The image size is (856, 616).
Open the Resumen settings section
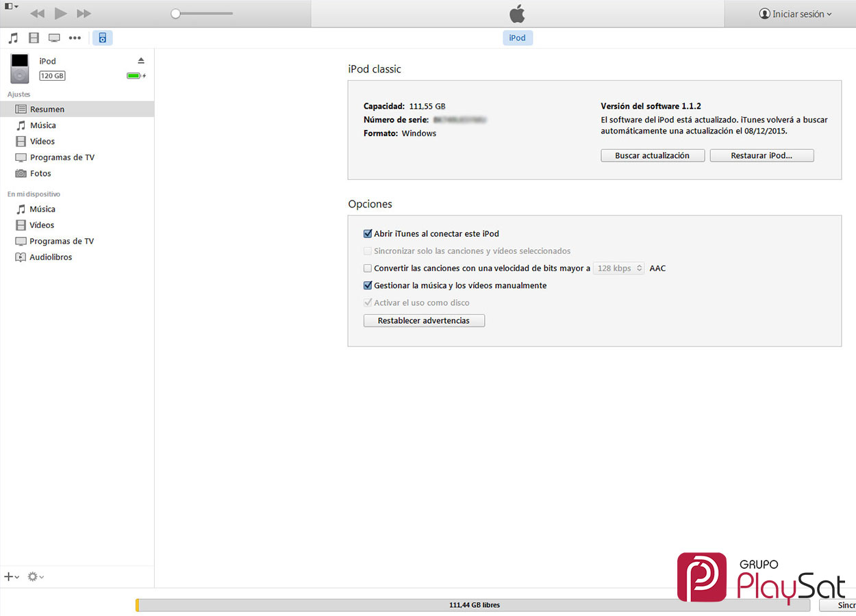(77, 109)
